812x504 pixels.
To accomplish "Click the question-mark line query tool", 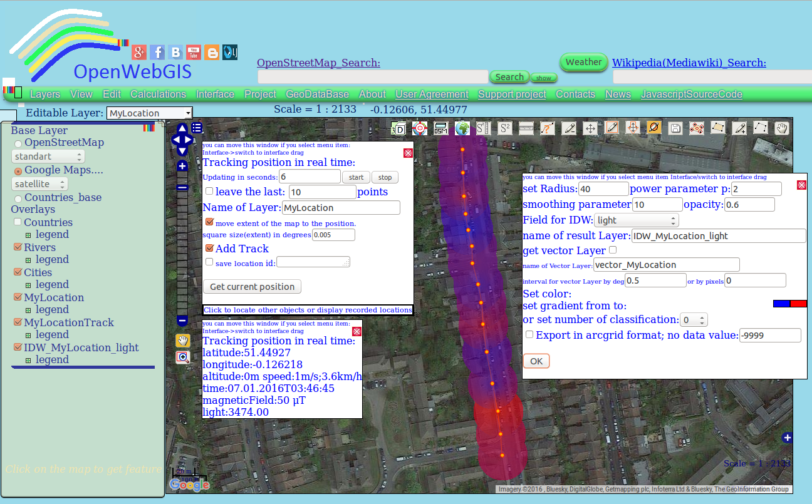I will click(x=548, y=128).
